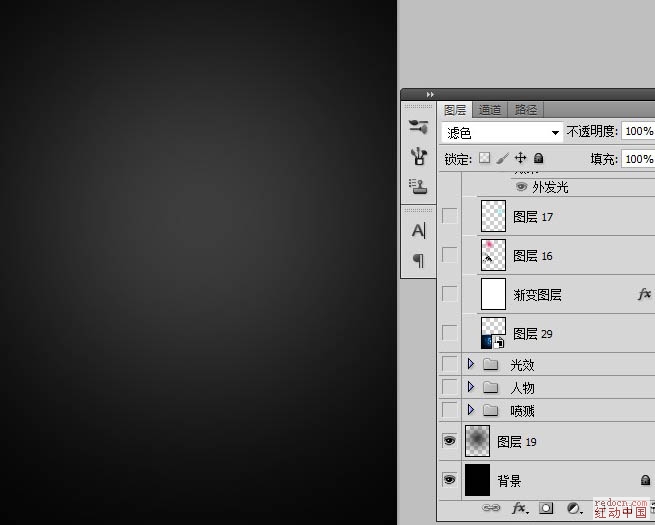Hide the 图层 19 layer
Screen dimensions: 655x525
pyautogui.click(x=449, y=441)
